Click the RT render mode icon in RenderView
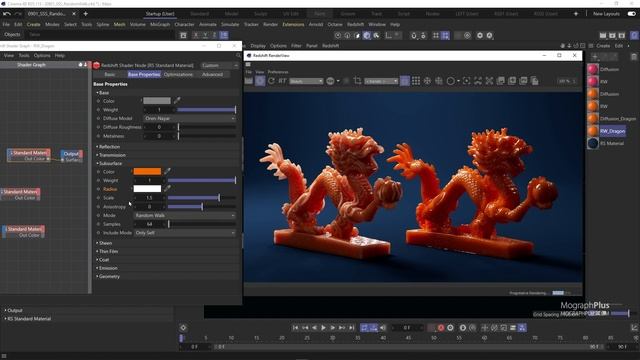This screenshot has width=640, height=360. [x=282, y=81]
